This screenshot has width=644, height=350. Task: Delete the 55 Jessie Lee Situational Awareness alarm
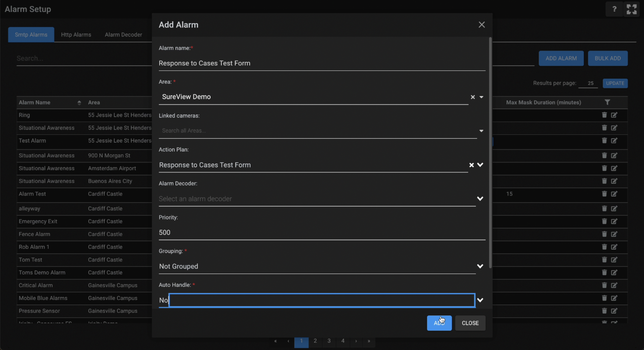point(604,128)
